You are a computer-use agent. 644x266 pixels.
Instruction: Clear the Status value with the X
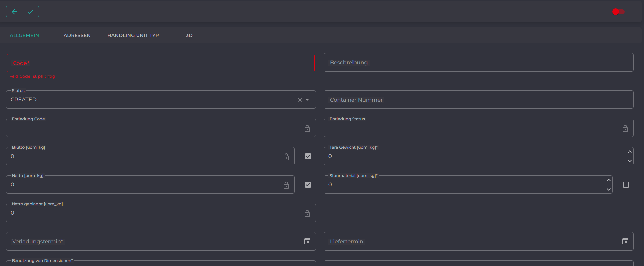tap(300, 100)
